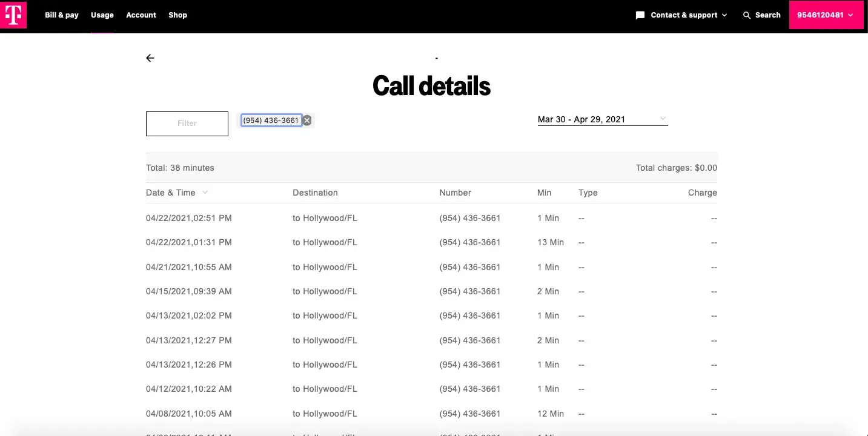Click the back arrow icon
868x436 pixels.
(x=150, y=58)
